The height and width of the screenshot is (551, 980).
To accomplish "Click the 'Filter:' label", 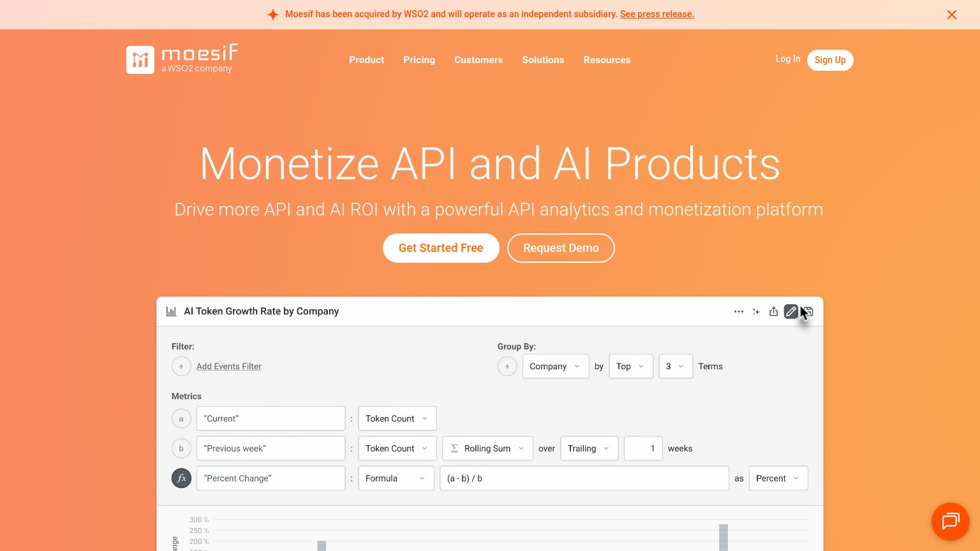I will [183, 346].
